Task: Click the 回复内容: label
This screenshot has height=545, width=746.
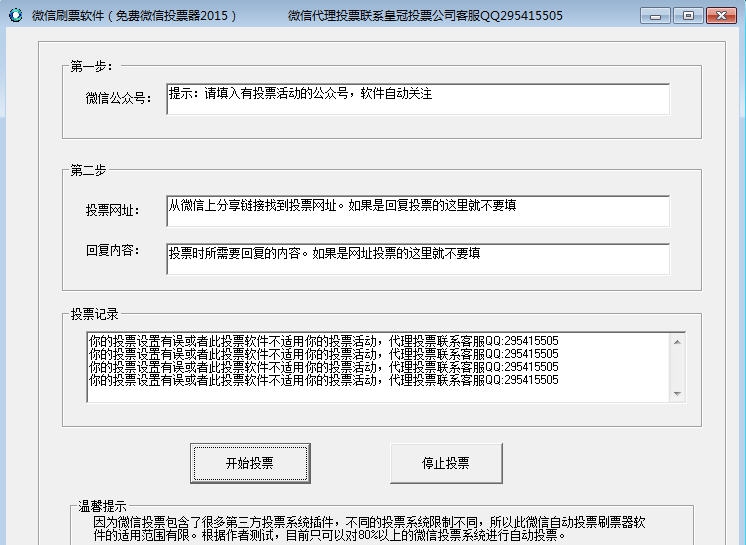Action: [112, 250]
